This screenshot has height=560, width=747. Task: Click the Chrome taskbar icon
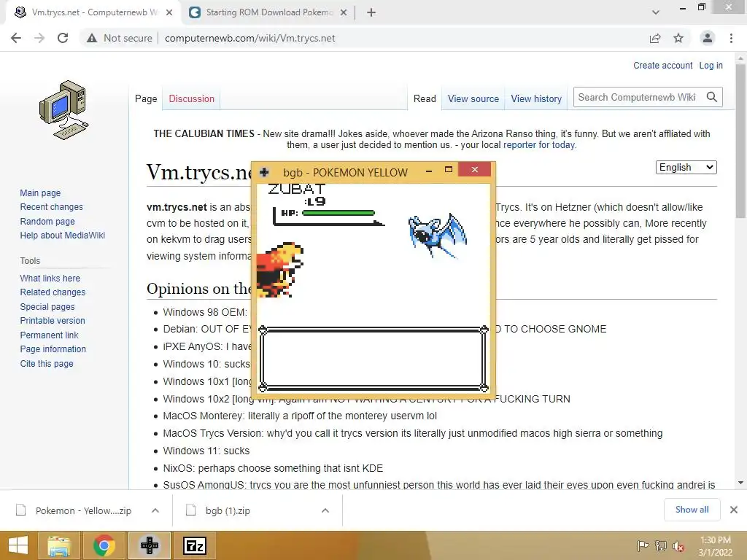pos(104,545)
